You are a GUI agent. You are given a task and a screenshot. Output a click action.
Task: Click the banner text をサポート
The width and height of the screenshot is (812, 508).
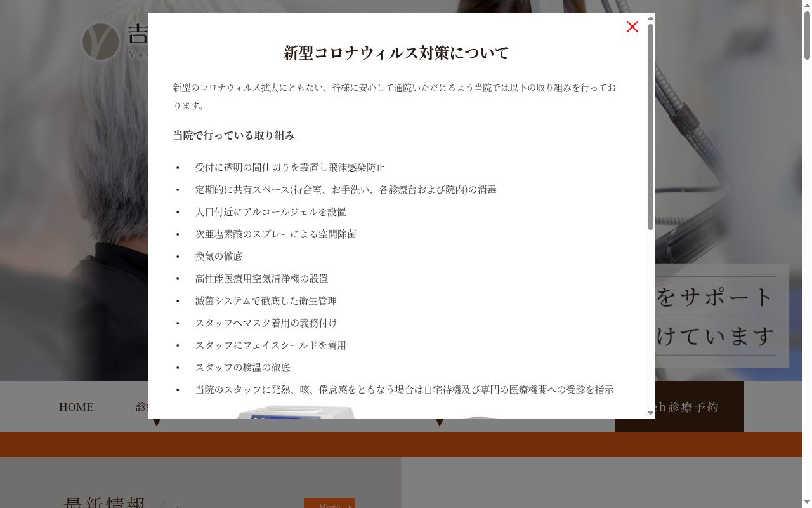(x=715, y=297)
